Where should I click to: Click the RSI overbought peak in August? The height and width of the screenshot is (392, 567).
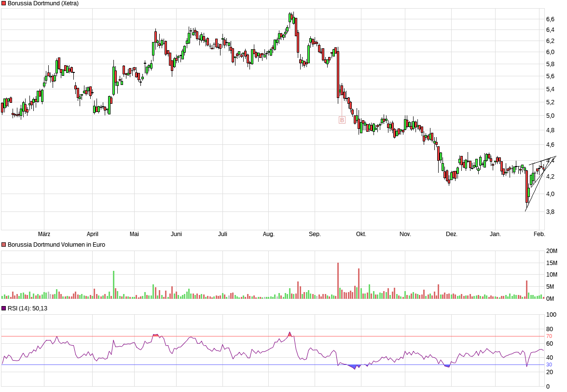(x=290, y=334)
